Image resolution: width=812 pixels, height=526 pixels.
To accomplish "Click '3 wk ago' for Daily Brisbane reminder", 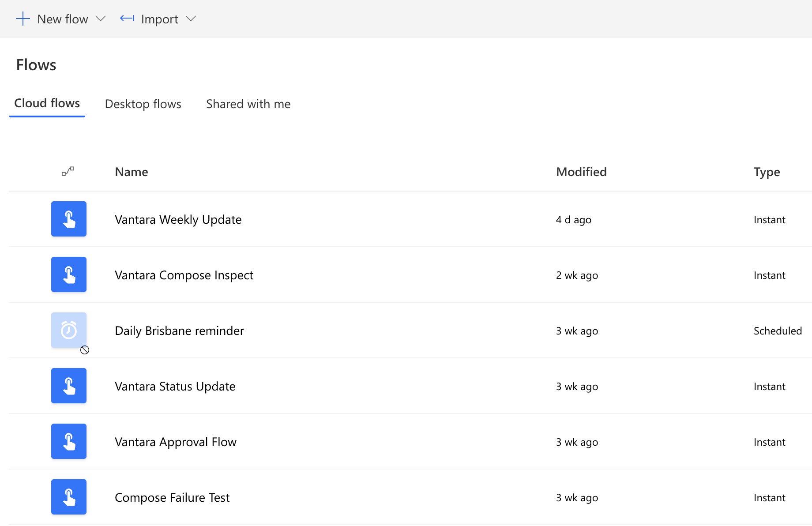I will (x=577, y=331).
